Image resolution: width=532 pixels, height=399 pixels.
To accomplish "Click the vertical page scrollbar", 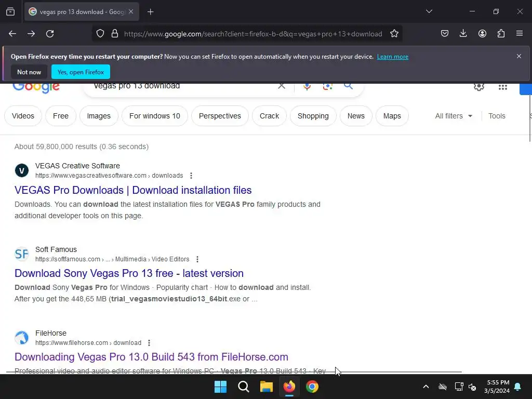I will pyautogui.click(x=530, y=119).
